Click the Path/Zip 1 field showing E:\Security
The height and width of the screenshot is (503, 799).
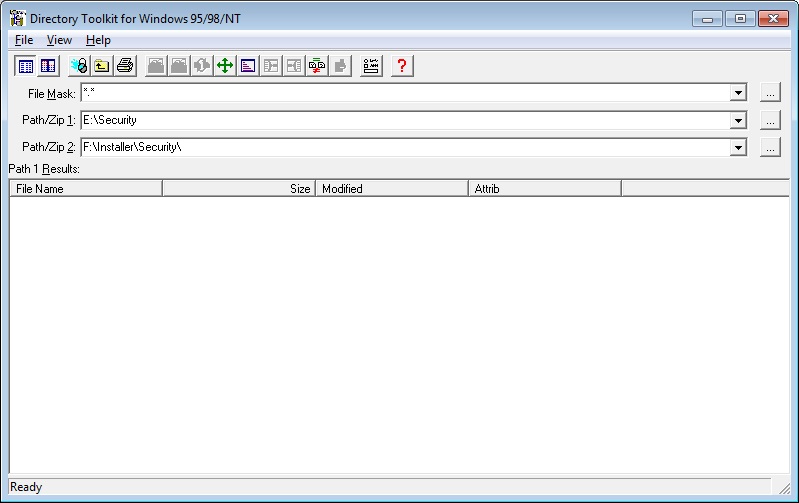[x=405, y=121]
